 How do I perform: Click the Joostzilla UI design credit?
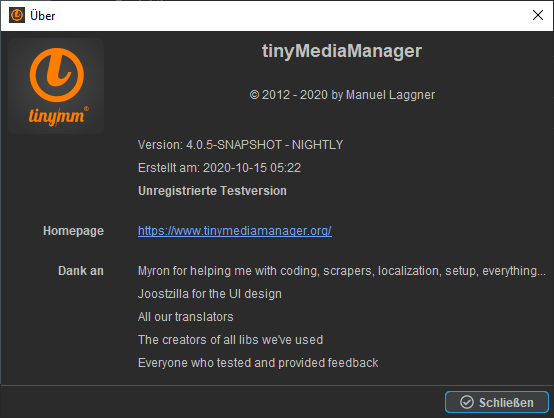coord(210,294)
